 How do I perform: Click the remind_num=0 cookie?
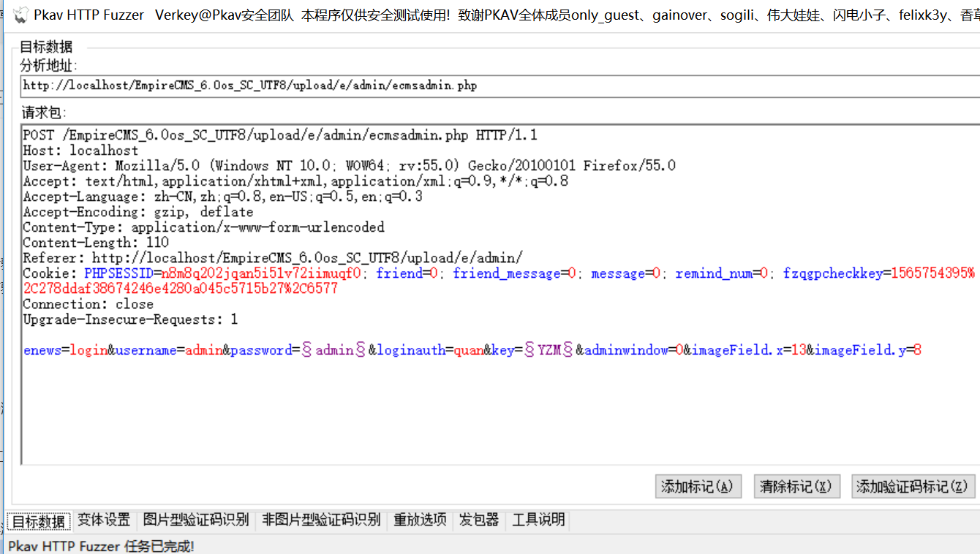(x=722, y=273)
